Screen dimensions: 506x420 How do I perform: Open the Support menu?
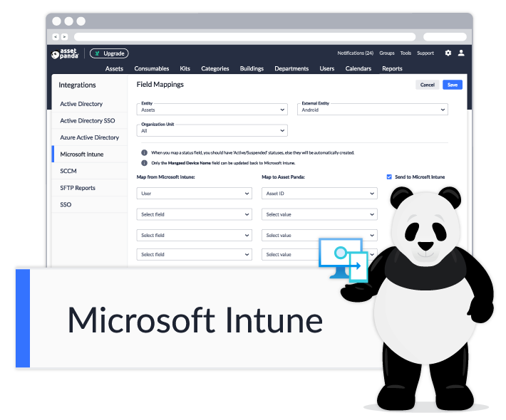point(425,53)
